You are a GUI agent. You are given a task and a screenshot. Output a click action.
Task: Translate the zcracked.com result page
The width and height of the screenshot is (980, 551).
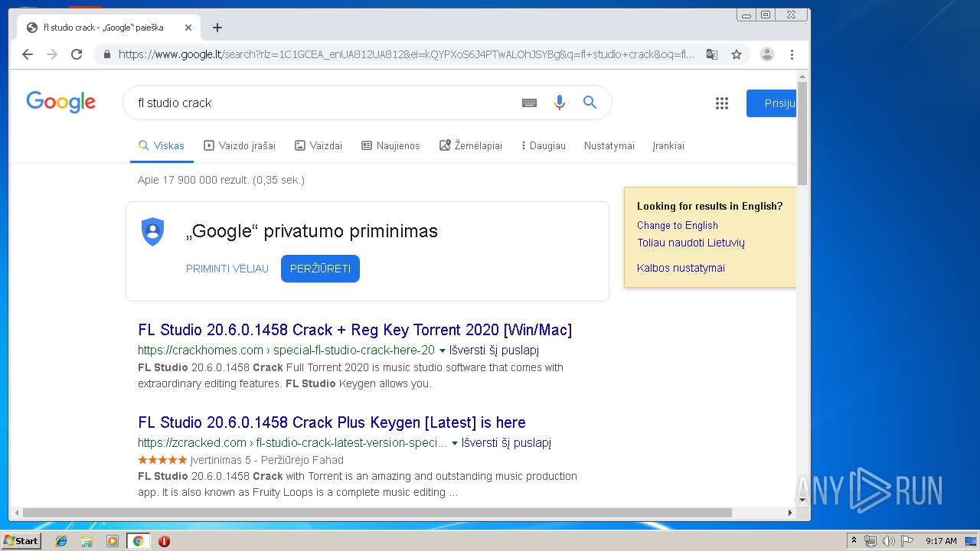506,443
